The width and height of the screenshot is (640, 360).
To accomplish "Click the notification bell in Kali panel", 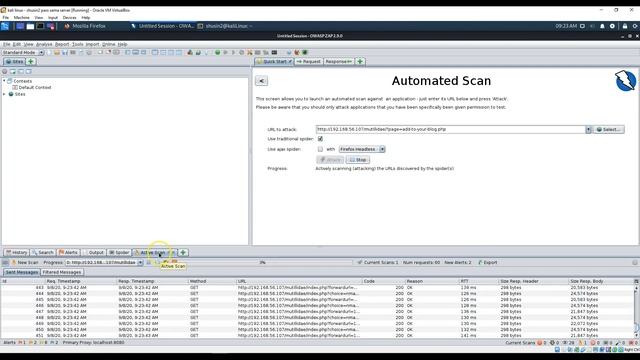I will (x=602, y=26).
